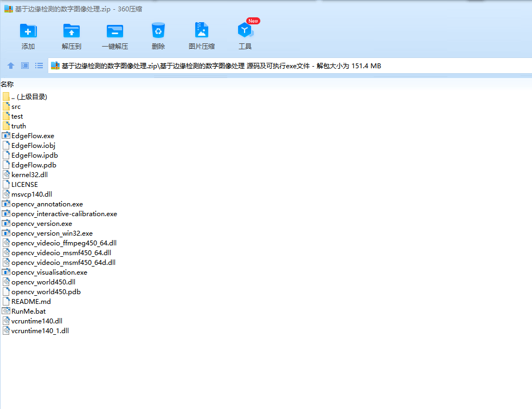Select the test folder icon
Viewport: 532px width, 409px height.
[x=6, y=116]
